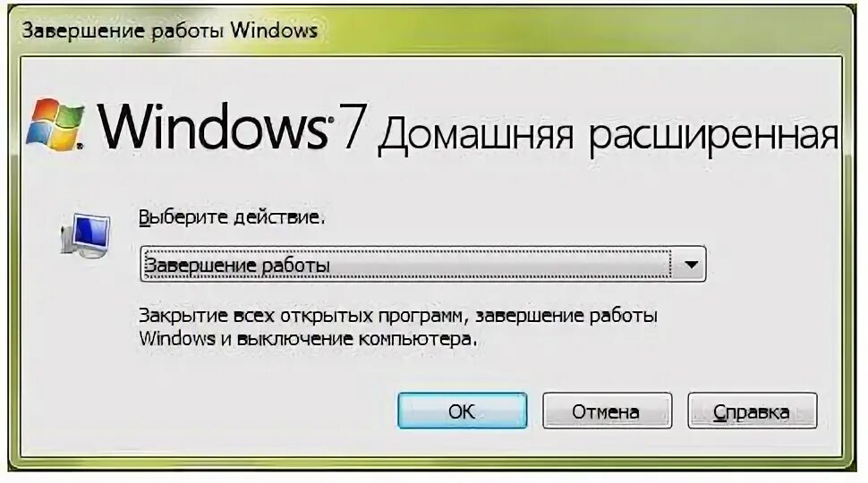
Task: Open the Завершение работы combo box
Action: [423, 265]
